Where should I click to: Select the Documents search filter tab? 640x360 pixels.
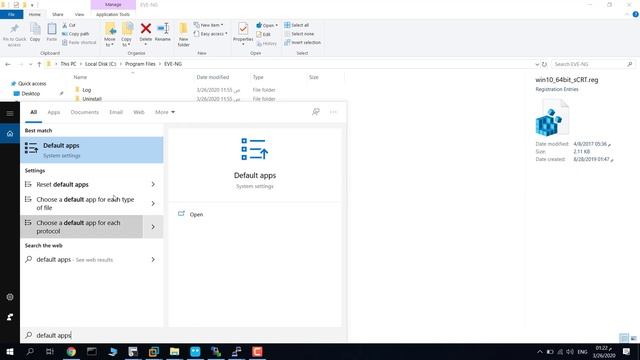click(84, 112)
